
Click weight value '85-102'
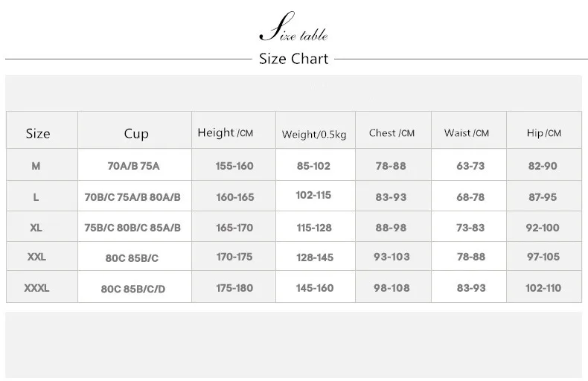pos(313,166)
